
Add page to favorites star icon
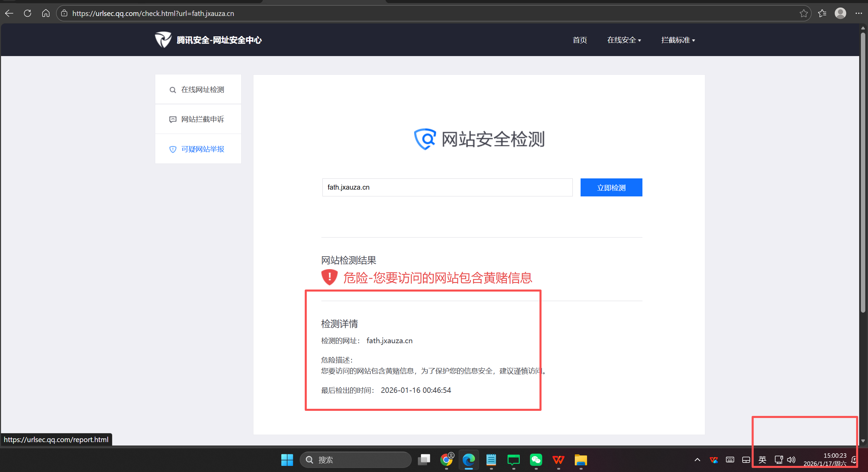[803, 13]
